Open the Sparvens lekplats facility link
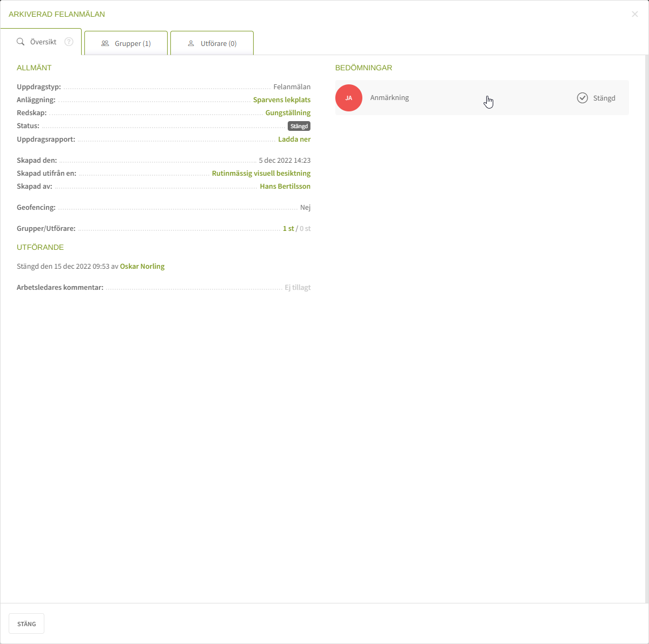The height and width of the screenshot is (644, 649). click(x=281, y=100)
